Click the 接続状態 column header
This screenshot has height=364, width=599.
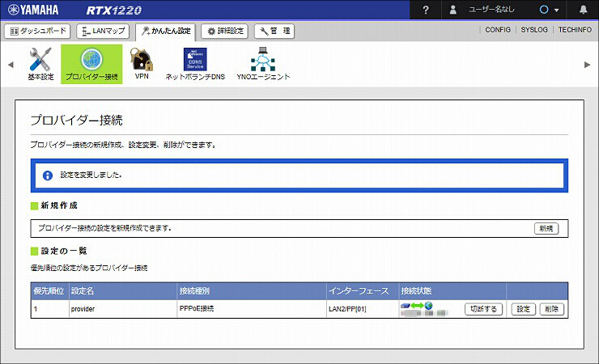[452, 291]
